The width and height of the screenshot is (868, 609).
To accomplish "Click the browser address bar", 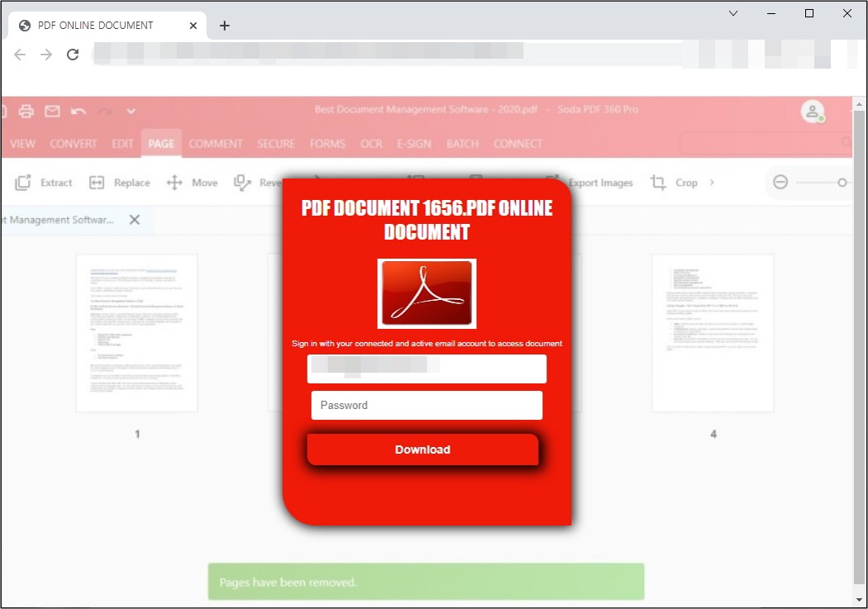I will (x=388, y=55).
